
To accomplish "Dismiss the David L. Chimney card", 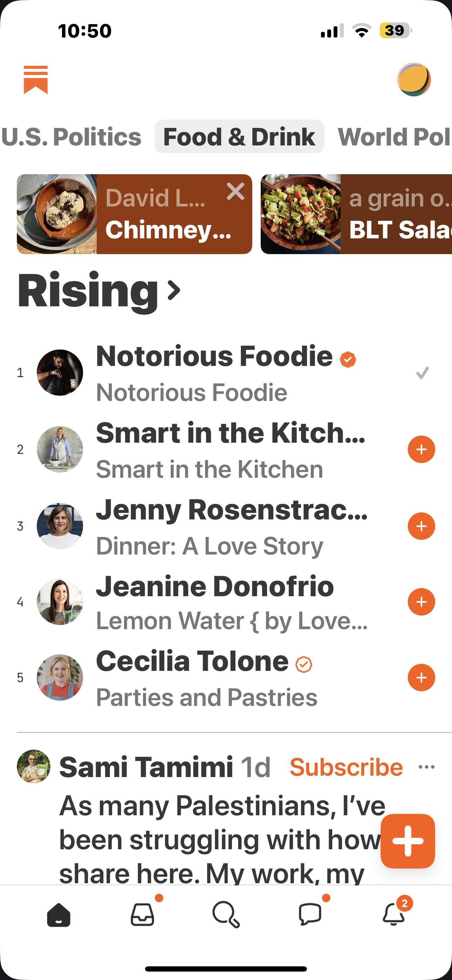I will click(235, 191).
